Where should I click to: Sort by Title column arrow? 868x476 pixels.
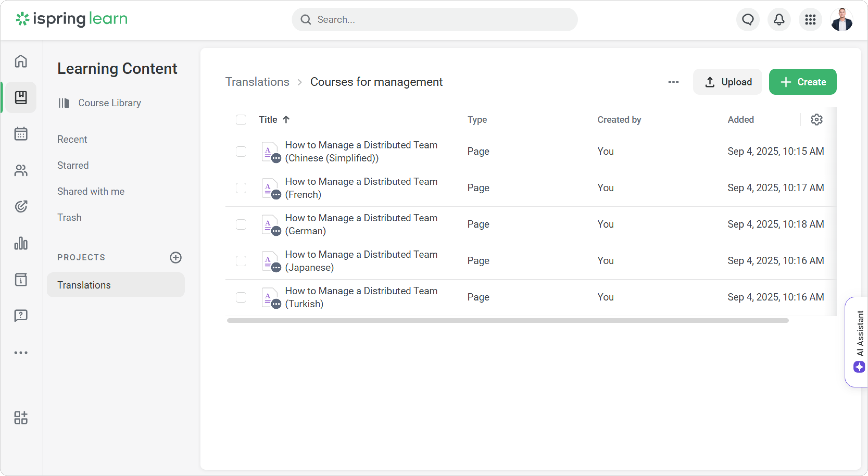tap(286, 120)
